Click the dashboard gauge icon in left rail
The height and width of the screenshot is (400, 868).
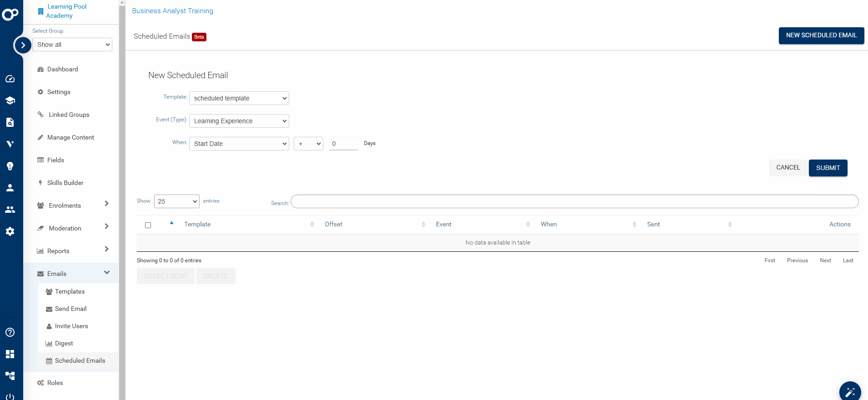(10, 79)
